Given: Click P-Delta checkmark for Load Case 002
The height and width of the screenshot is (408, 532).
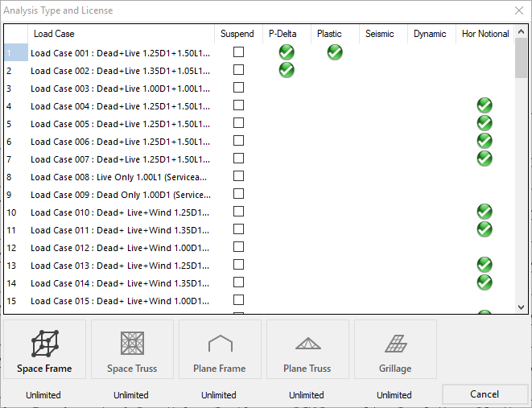Looking at the screenshot, I should pyautogui.click(x=287, y=70).
